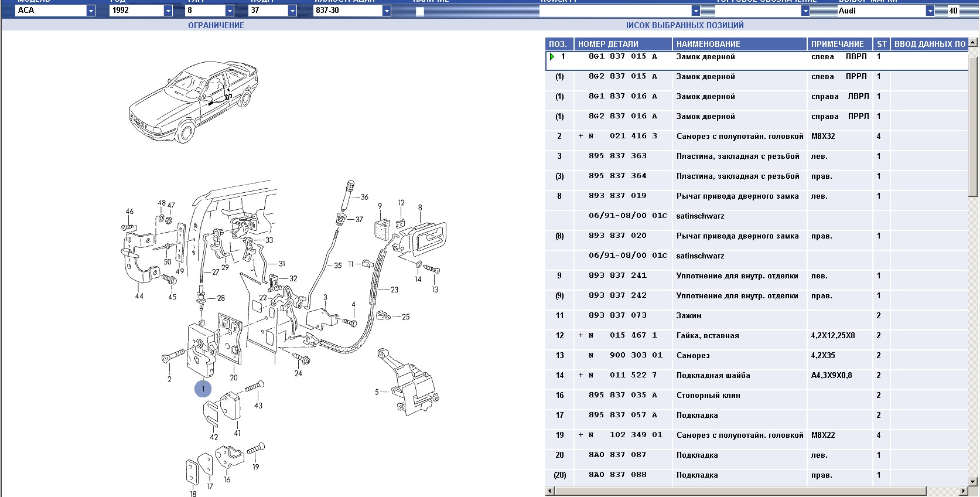This screenshot has height=497, width=980.
Task: Select callout 2 in the diagram
Action: (169, 379)
